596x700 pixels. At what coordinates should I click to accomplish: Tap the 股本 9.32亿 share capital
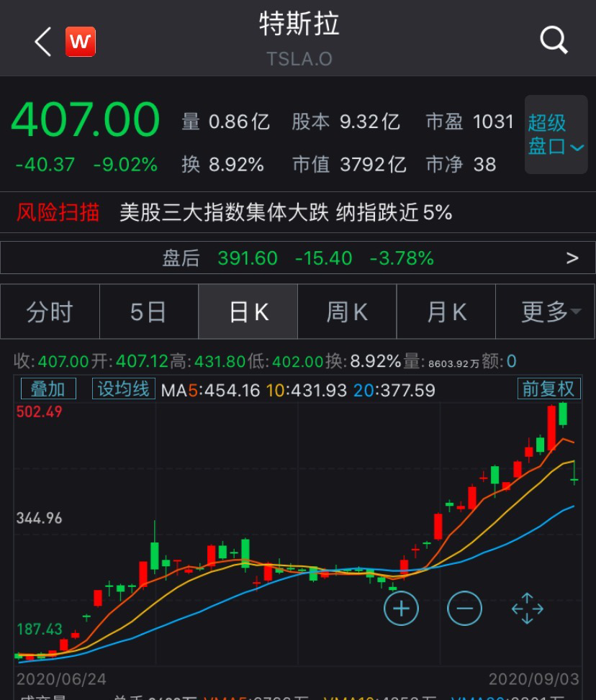coord(346,122)
